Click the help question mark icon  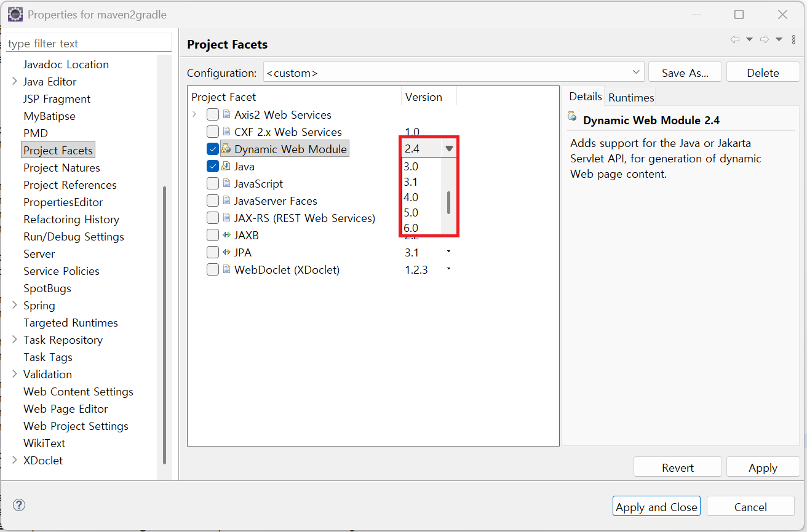coord(19,506)
